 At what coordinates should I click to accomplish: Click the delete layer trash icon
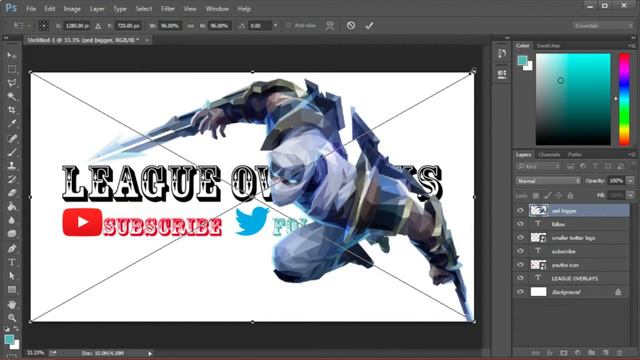click(x=620, y=352)
